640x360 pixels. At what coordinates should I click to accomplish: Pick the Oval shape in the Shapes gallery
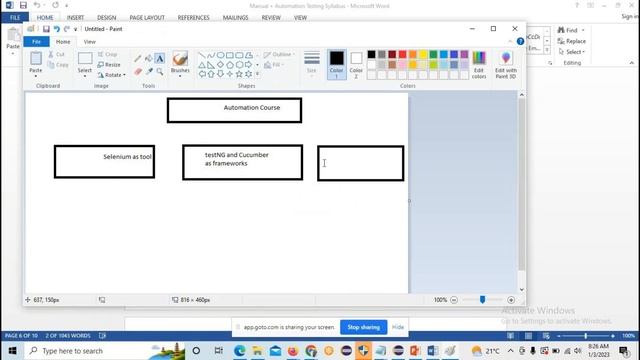click(220, 55)
